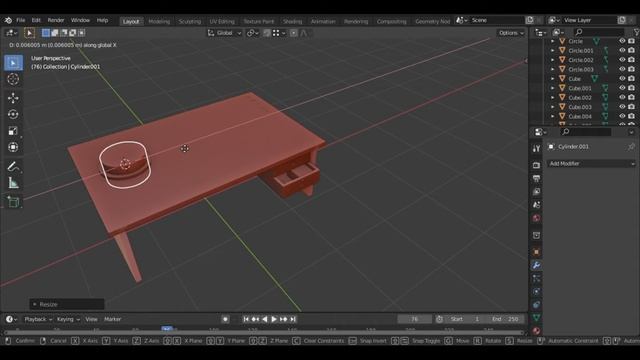Screen dimensions: 640x360
Task: Toggle viewport visibility of Cube
Action: pyautogui.click(x=622, y=78)
